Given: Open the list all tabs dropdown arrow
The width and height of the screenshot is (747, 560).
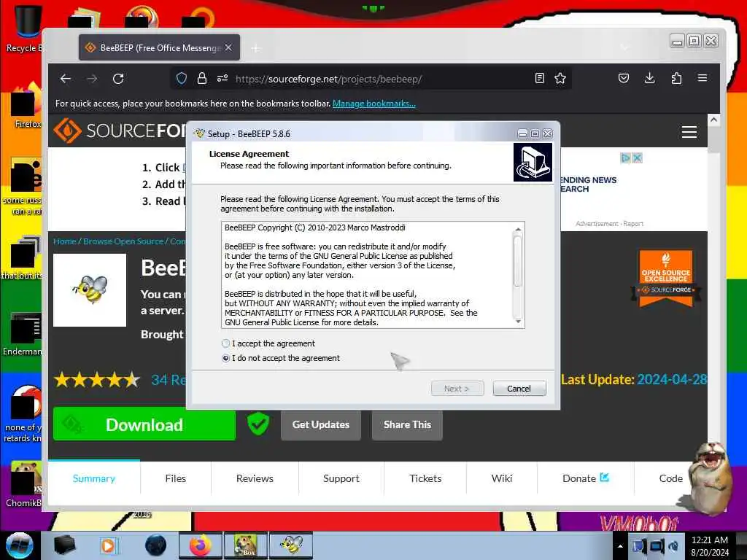Looking at the screenshot, I should click(624, 47).
